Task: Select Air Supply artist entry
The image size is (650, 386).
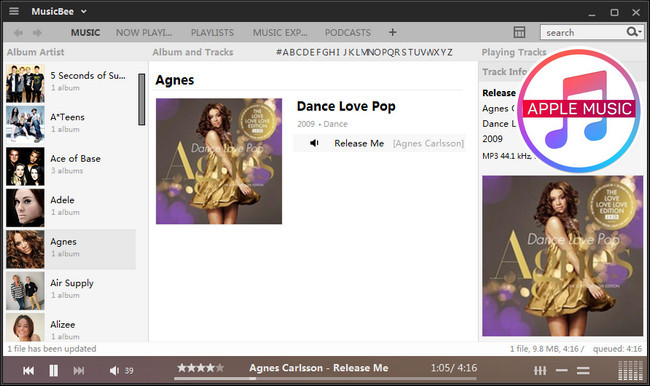Action: (x=70, y=291)
